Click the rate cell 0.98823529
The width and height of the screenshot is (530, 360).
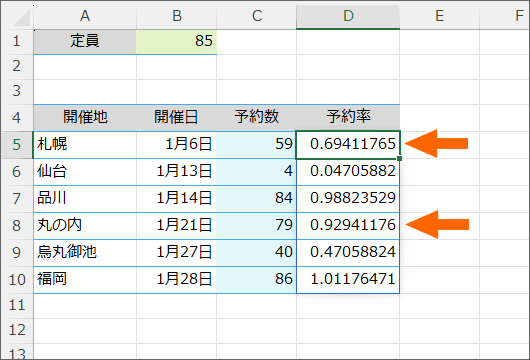pos(348,199)
